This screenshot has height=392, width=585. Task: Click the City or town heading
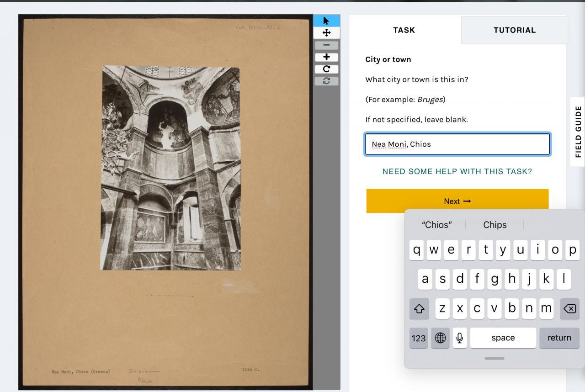pos(388,59)
